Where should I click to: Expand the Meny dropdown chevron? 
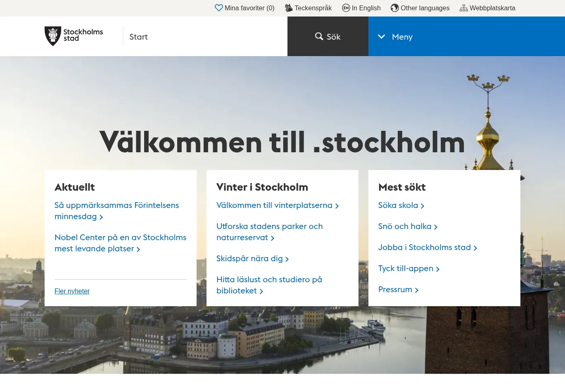tap(382, 37)
